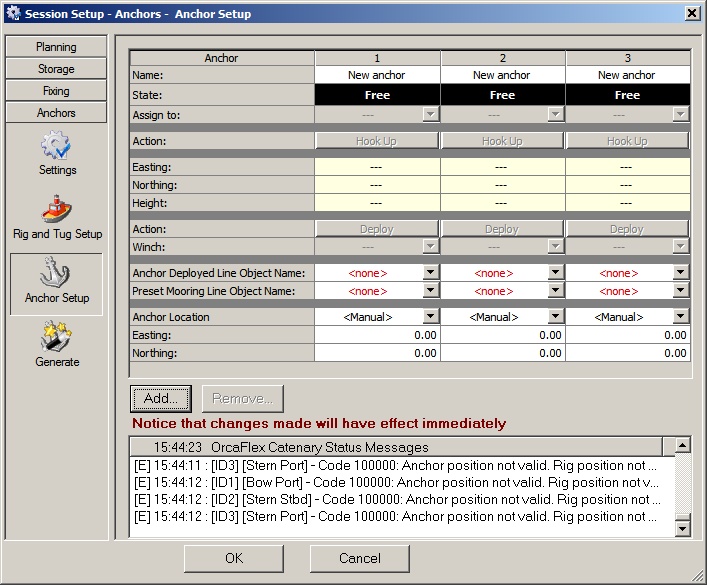Cancel the Session Setup dialog
Viewport: 707px width, 585px height.
pos(360,558)
